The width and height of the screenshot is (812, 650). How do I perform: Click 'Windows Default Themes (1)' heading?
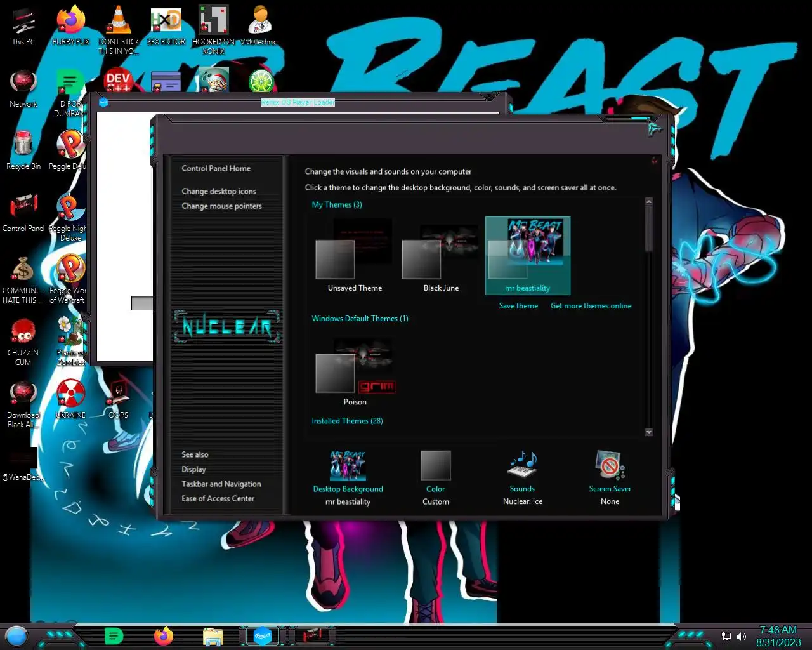pos(360,319)
